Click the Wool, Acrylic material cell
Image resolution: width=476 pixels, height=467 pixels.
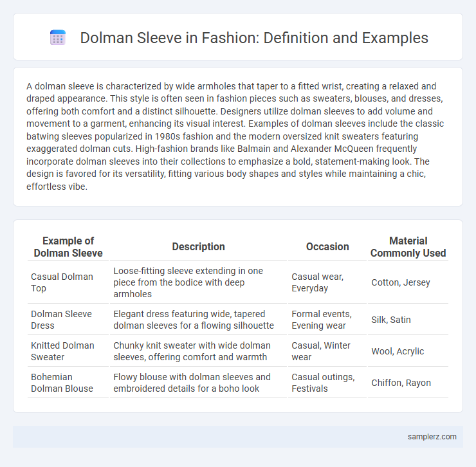point(408,351)
